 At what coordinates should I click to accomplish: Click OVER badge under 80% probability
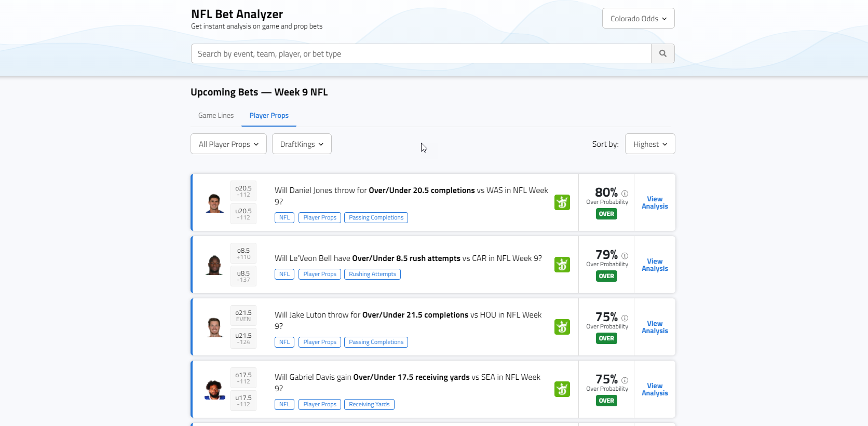(x=606, y=214)
